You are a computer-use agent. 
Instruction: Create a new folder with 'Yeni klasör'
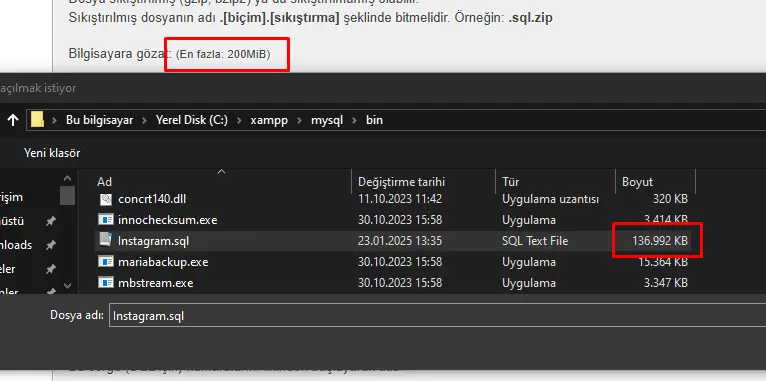52,153
